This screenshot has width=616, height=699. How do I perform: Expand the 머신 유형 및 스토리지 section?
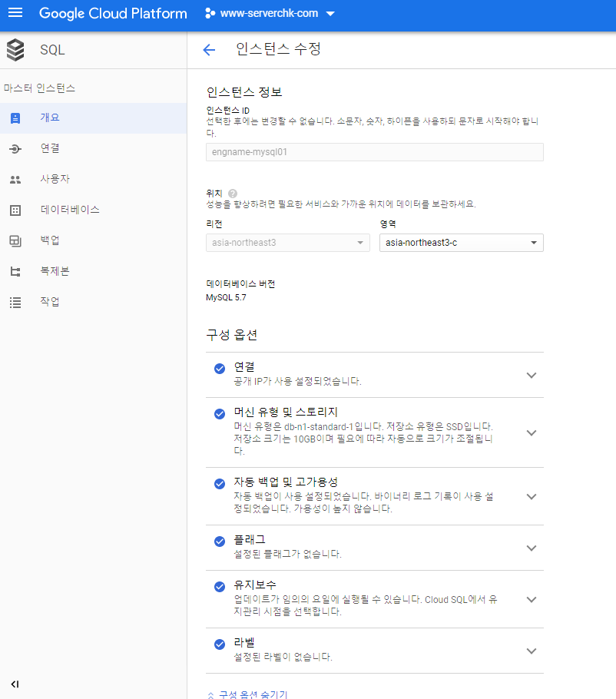point(532,432)
